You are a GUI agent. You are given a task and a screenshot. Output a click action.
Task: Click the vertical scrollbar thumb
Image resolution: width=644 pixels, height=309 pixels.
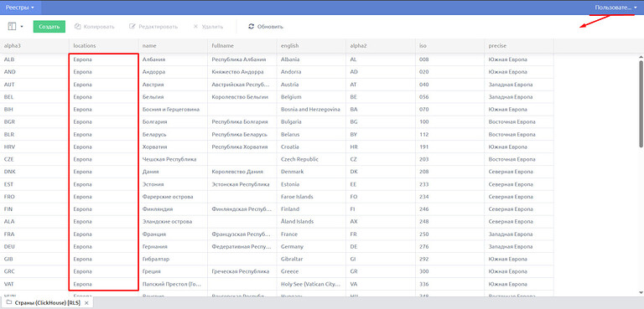pyautogui.click(x=641, y=103)
